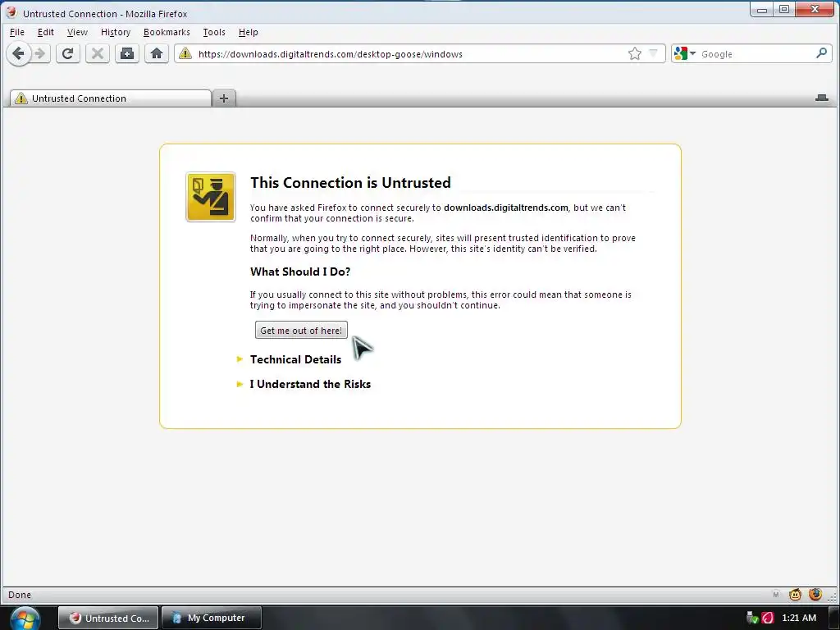This screenshot has height=630, width=840.
Task: Click the USB safely remove tray icon
Action: [752, 618]
